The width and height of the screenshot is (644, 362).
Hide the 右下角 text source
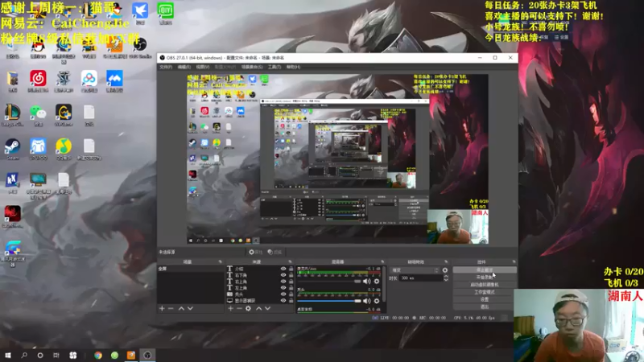pos(283,275)
